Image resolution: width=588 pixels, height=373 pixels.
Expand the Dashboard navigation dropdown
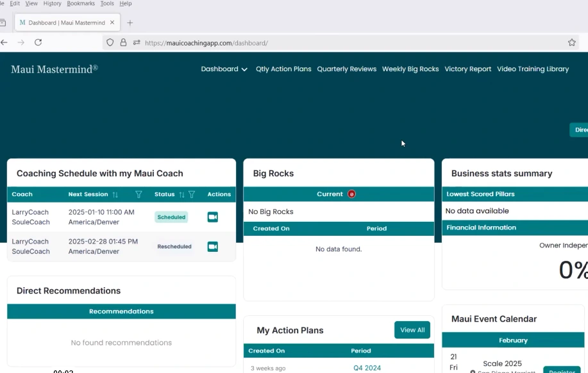click(x=224, y=69)
